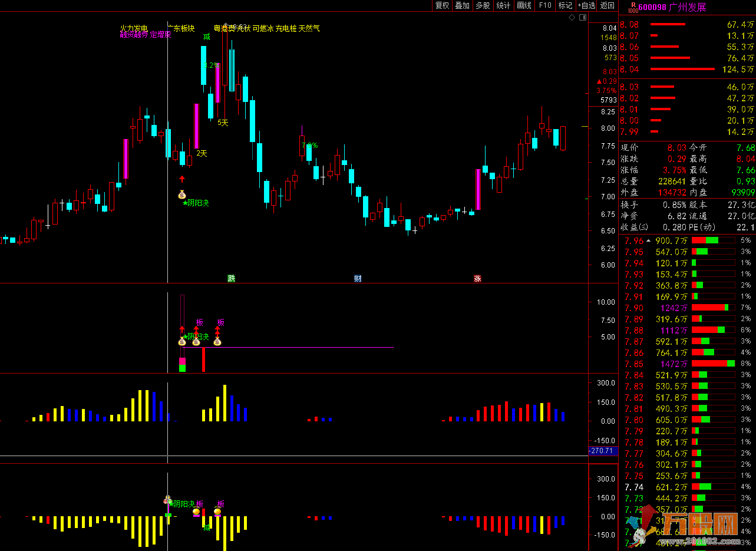Open the 统计 statistics menu

[x=503, y=5]
